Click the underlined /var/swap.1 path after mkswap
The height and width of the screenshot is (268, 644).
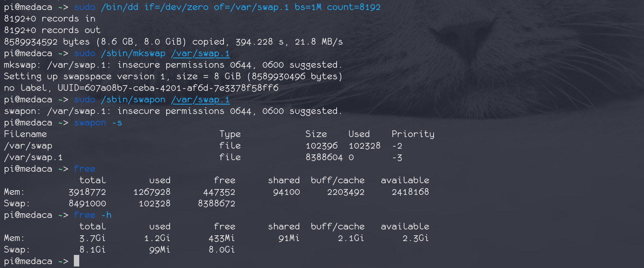click(200, 54)
